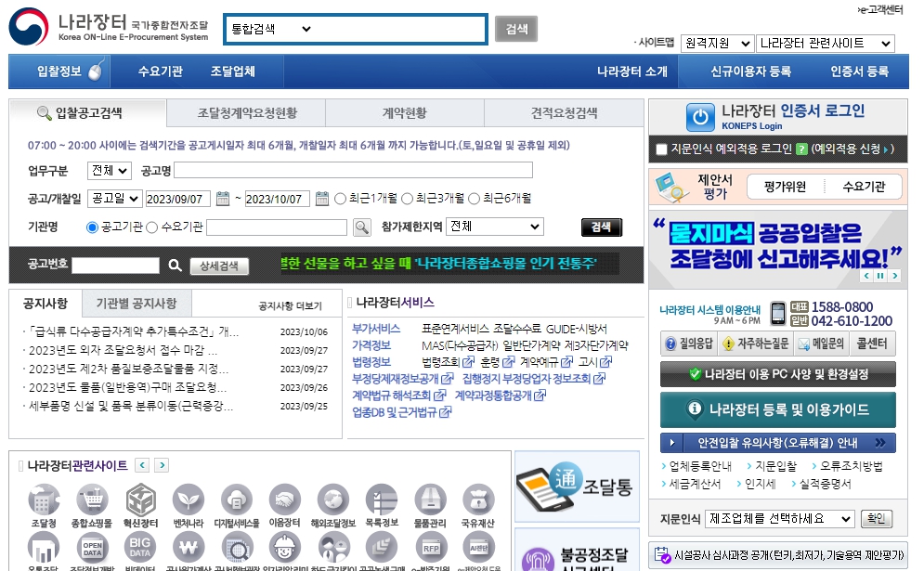Open calendar picker for end date 2023/10/07

click(321, 199)
